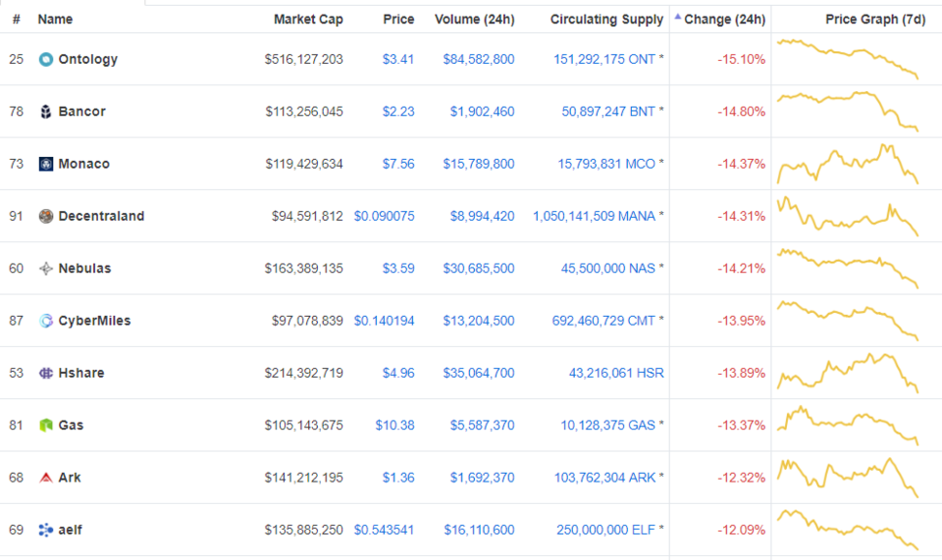Click Hshare volume $35,064,700
This screenshot has width=942, height=560.
(x=479, y=373)
